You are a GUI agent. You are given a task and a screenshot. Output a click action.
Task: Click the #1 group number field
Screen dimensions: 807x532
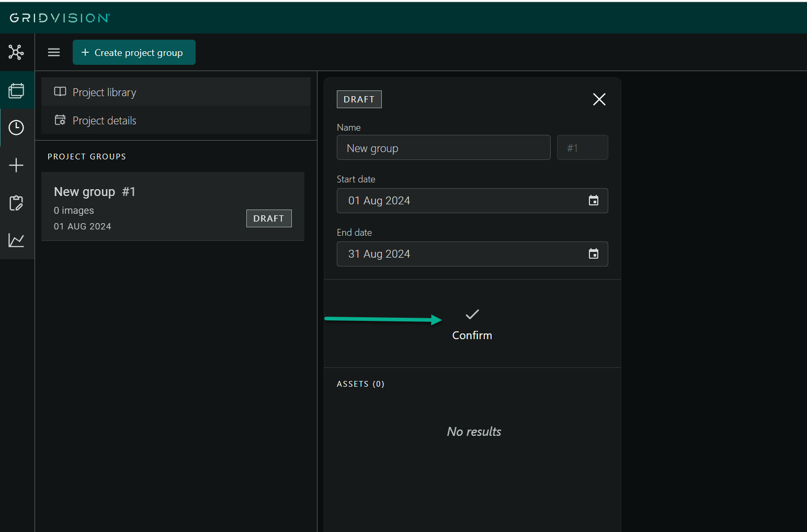pyautogui.click(x=582, y=148)
